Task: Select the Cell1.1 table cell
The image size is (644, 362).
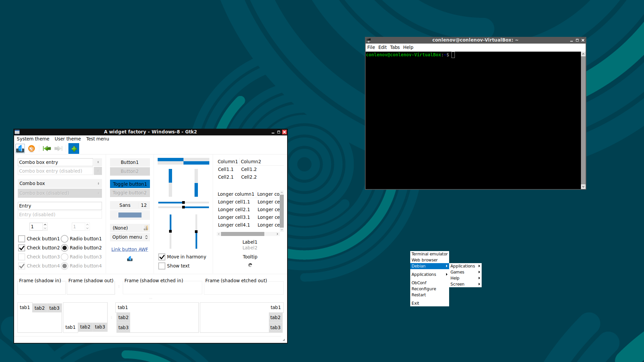Action: tap(226, 169)
